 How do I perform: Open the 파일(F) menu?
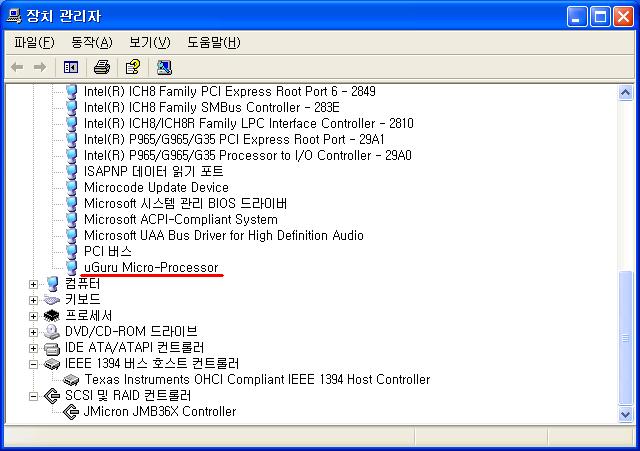coord(34,42)
